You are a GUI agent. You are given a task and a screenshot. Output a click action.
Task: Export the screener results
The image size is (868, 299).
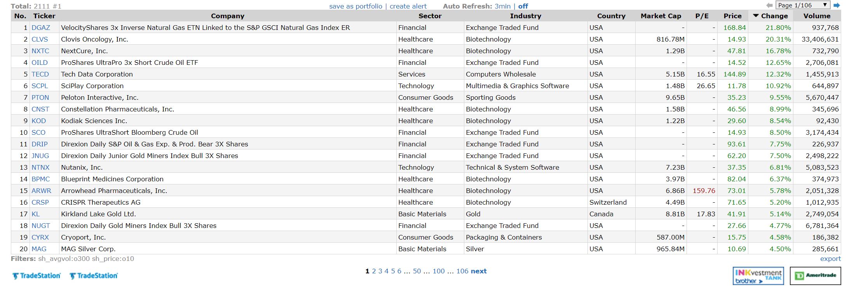pos(830,259)
